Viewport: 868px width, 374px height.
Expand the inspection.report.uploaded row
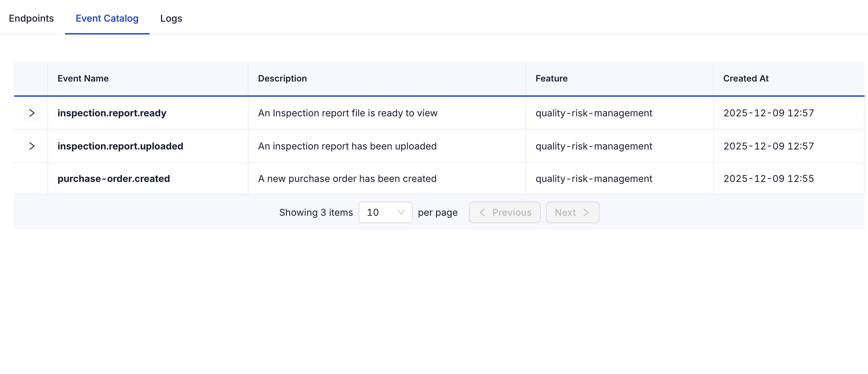(x=32, y=146)
